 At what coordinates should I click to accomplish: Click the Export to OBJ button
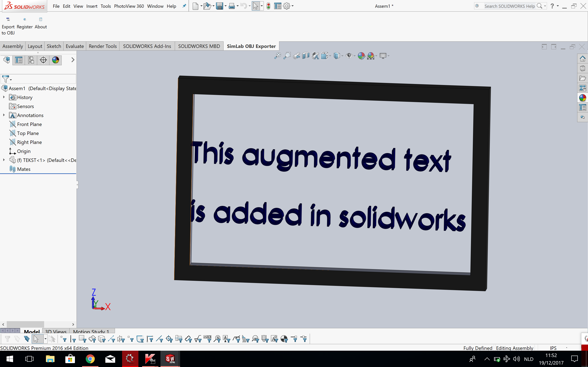(8, 25)
